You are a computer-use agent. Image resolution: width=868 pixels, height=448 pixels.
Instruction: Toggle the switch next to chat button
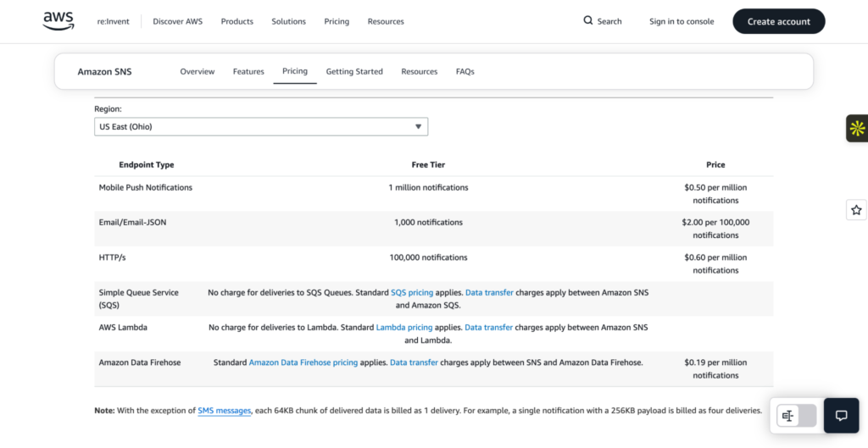point(797,415)
